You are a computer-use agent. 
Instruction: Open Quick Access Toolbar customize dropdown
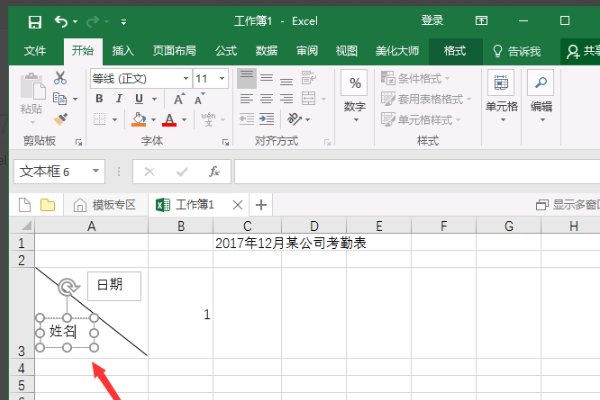click(124, 22)
